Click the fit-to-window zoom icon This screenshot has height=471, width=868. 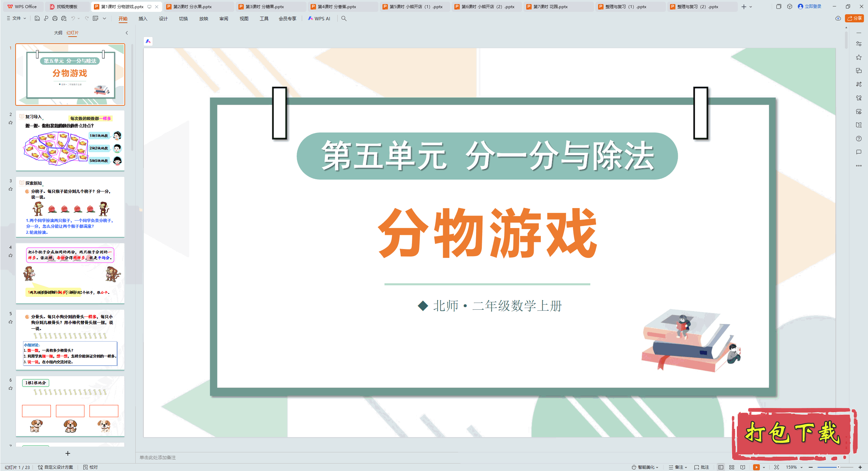(776, 467)
